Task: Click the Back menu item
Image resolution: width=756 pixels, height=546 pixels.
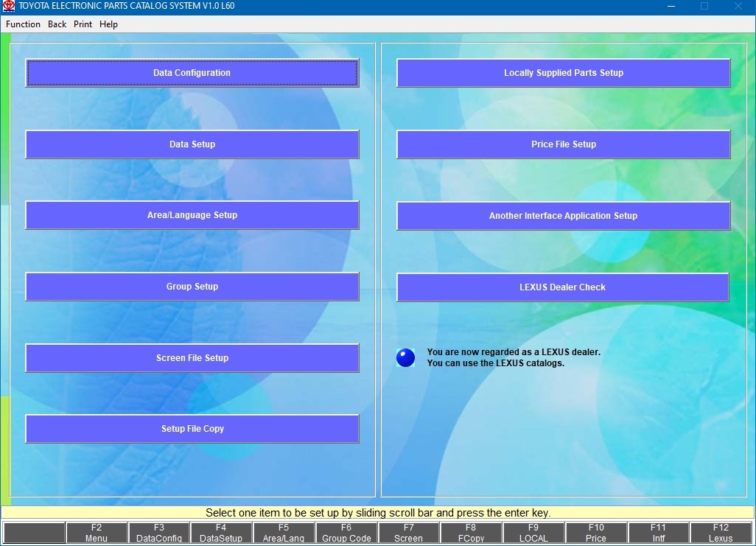Action: coord(57,24)
